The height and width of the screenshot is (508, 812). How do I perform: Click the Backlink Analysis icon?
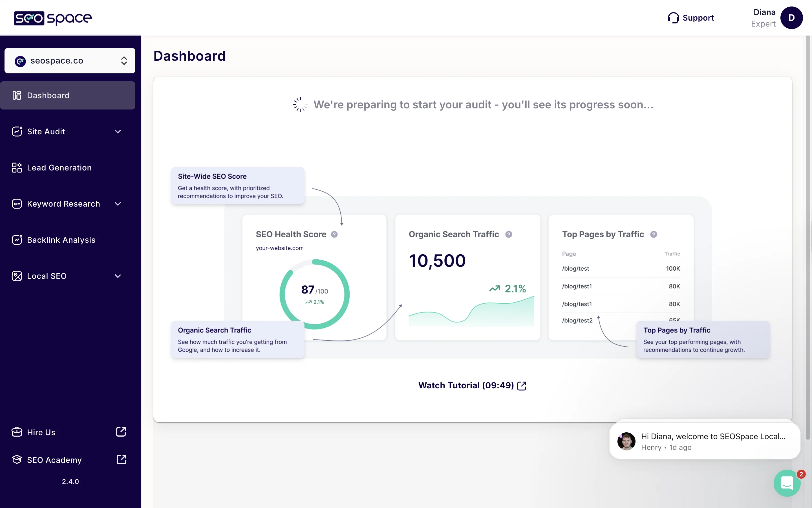[17, 240]
